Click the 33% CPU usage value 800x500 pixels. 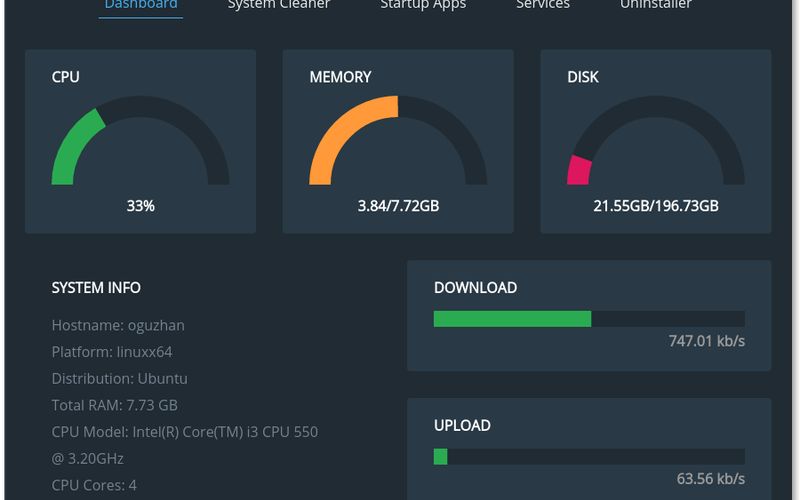click(140, 206)
